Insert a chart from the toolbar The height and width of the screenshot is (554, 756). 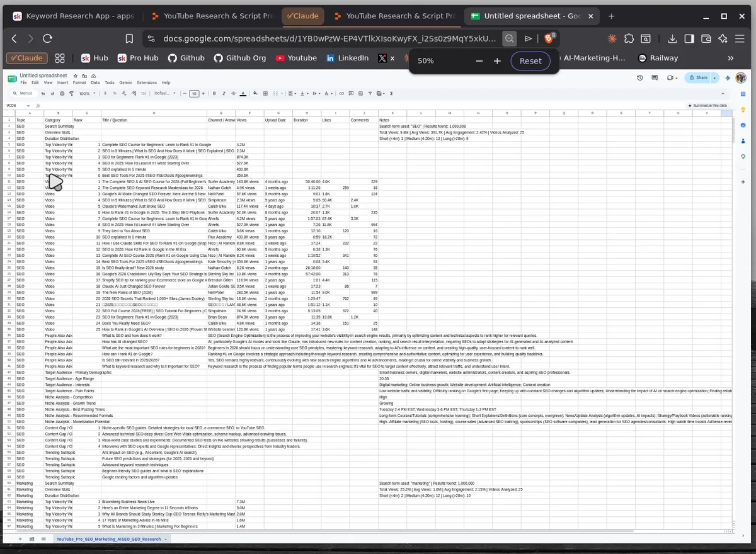click(360, 93)
